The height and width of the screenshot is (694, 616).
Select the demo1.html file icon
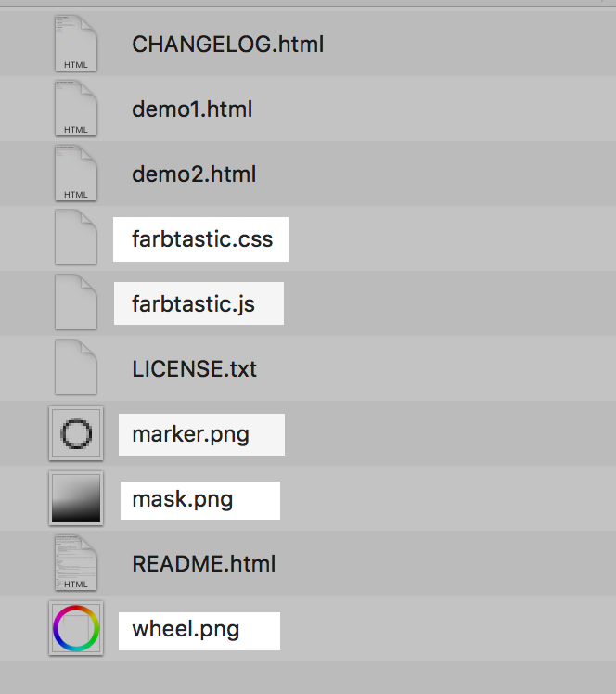[x=76, y=108]
